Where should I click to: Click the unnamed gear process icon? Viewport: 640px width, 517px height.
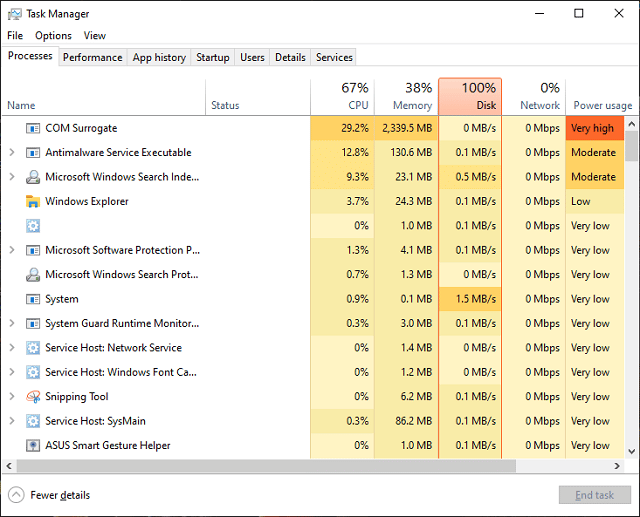pos(33,226)
